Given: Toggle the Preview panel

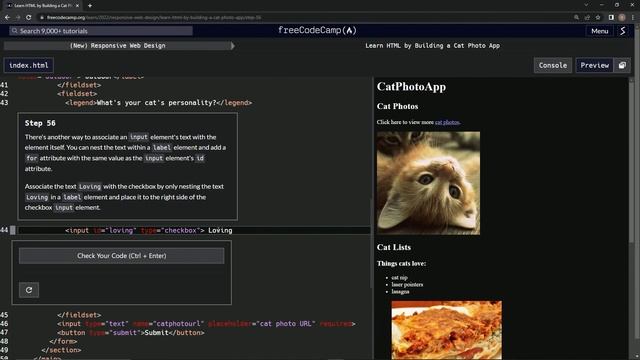Looking at the screenshot, I should coord(595,65).
